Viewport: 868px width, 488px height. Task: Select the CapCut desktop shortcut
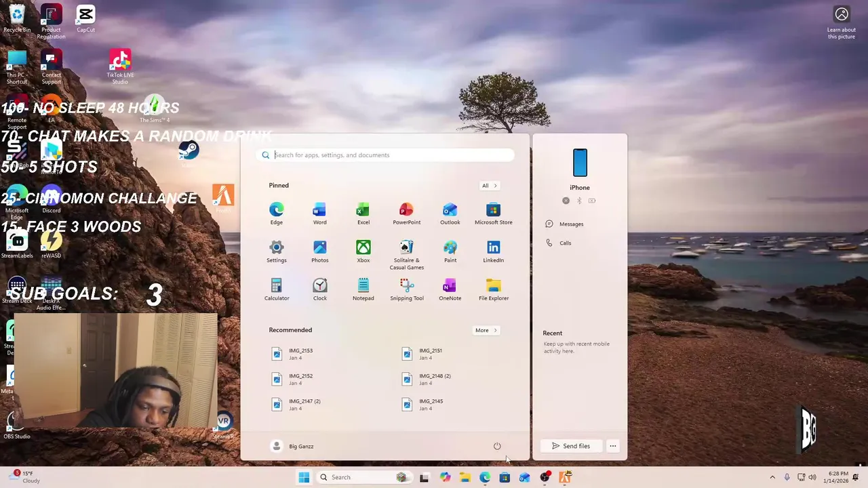coord(85,19)
